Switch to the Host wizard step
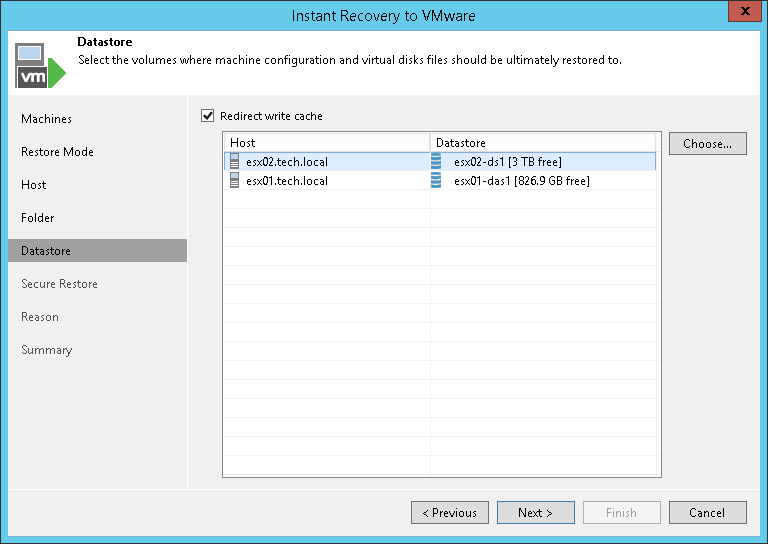 (x=34, y=185)
